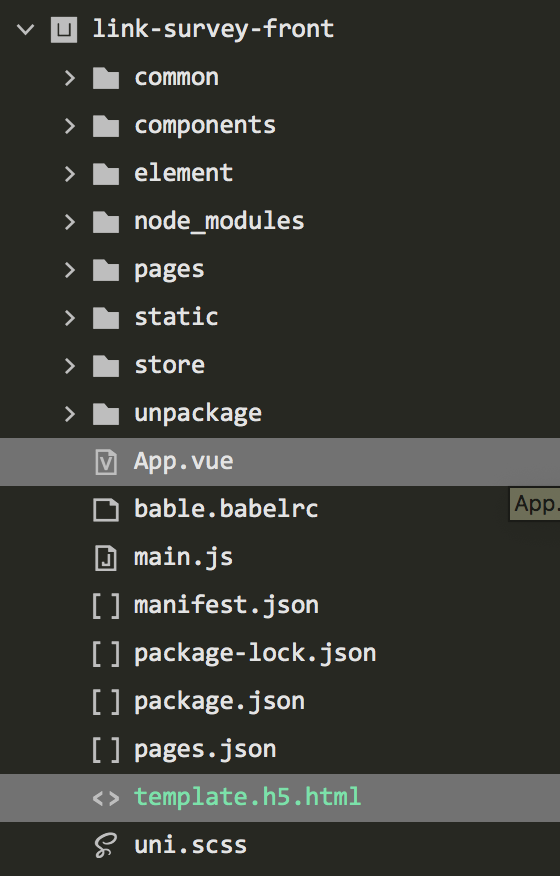The height and width of the screenshot is (876, 560).
Task: Click the link-survey-front project icon
Action: [64, 30]
